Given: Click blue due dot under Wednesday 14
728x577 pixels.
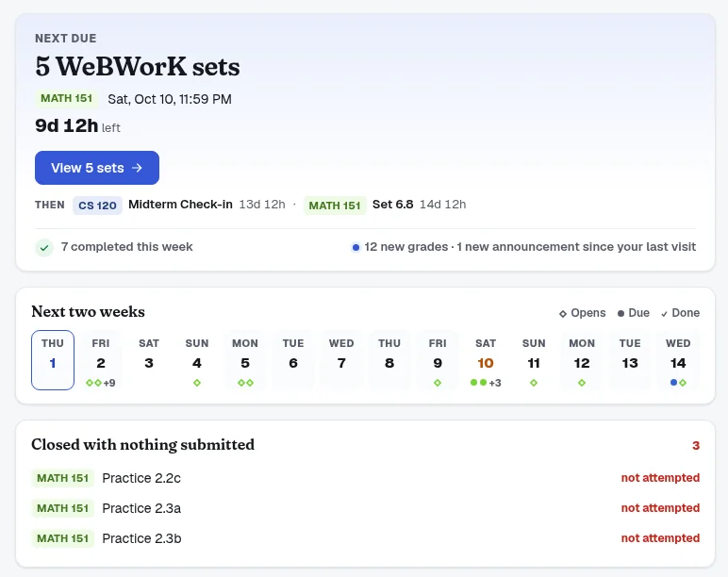Looking at the screenshot, I should [673, 383].
